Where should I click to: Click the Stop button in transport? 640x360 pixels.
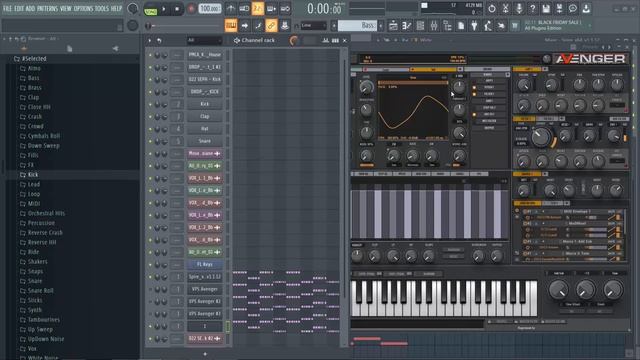coord(177,9)
